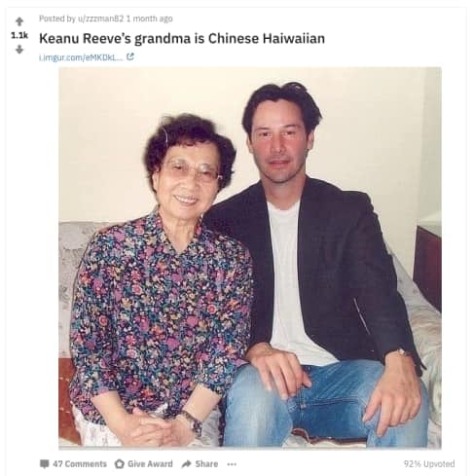Open the i.imgur.com/eMKDkL link
This screenshot has height=476, width=473.
81,57
